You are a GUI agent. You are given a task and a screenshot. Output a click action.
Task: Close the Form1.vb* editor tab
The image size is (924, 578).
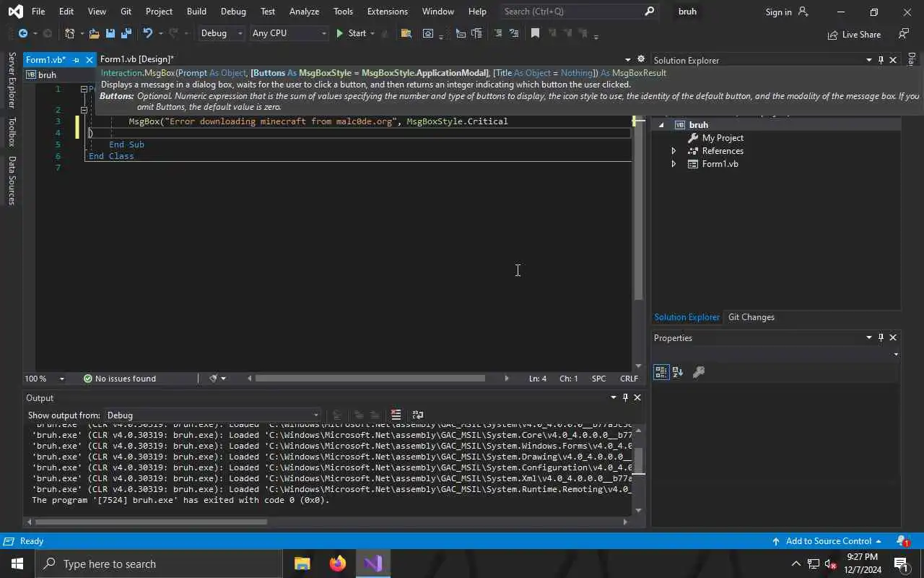[90, 60]
